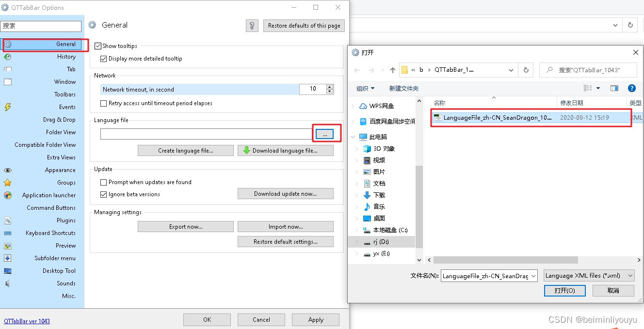
Task: Click the Language file path field
Action: [207, 134]
